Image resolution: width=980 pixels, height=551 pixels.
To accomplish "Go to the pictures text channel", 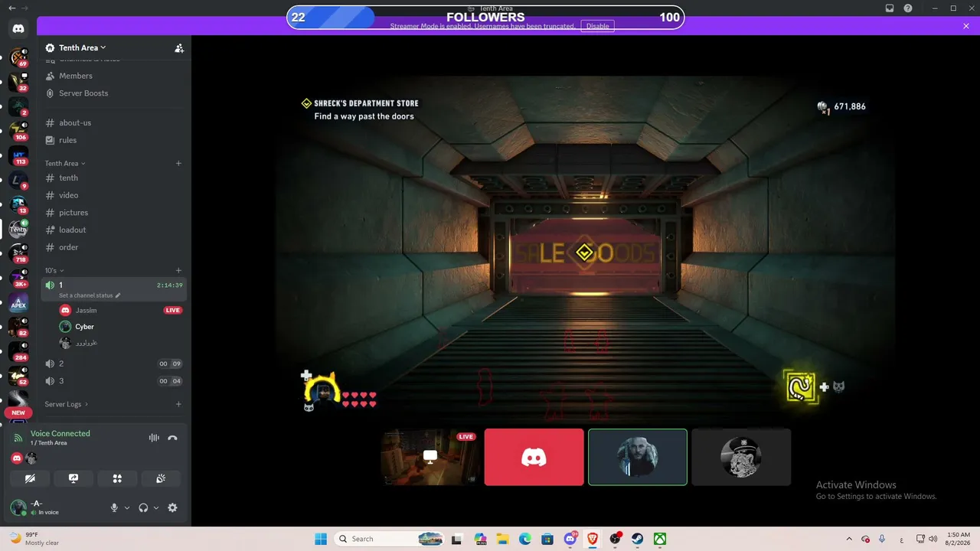I will point(113,213).
